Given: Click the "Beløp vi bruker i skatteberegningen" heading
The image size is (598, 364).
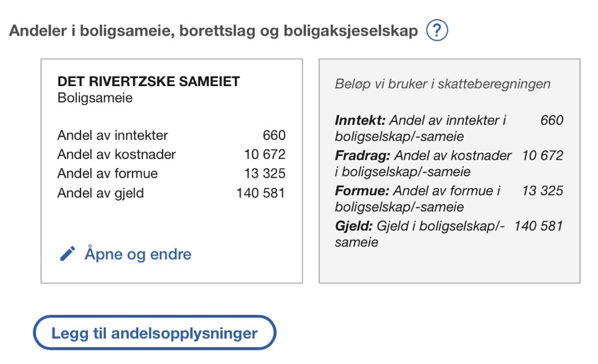Looking at the screenshot, I should coord(442,84).
